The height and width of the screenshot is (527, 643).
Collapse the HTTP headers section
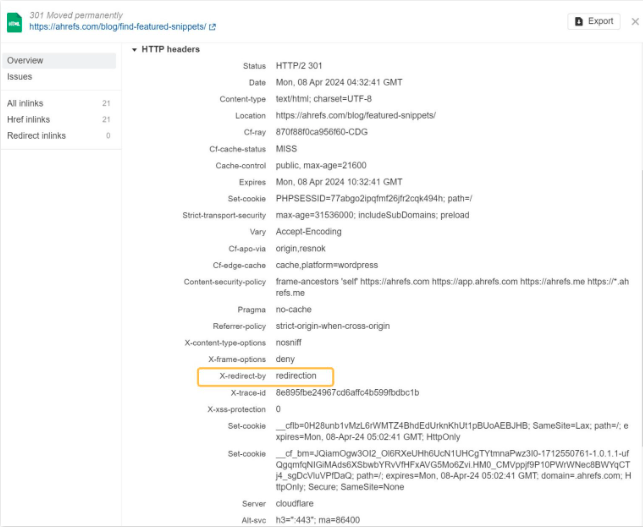[x=134, y=50]
